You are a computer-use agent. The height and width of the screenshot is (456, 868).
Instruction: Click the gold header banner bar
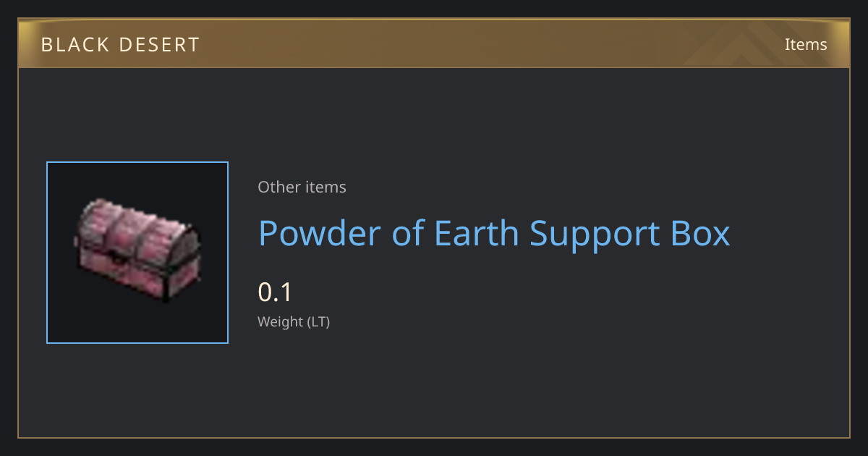point(434,43)
